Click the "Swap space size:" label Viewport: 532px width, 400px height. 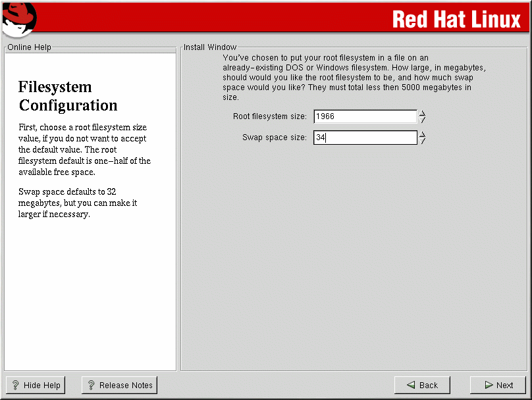coord(275,137)
